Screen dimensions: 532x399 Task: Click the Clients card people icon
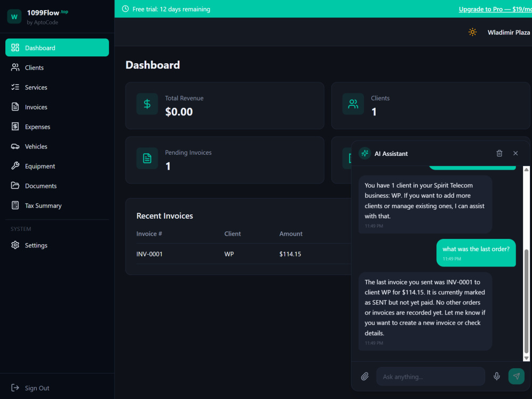point(353,104)
